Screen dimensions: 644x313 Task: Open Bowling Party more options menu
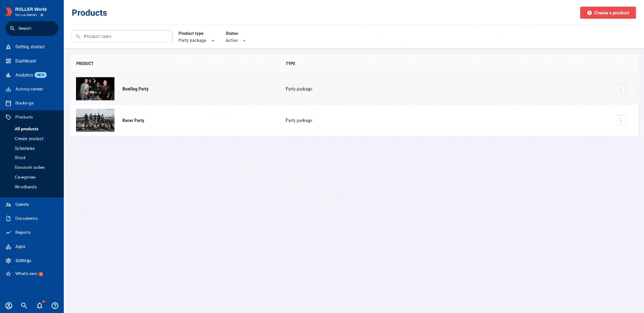[x=621, y=89]
